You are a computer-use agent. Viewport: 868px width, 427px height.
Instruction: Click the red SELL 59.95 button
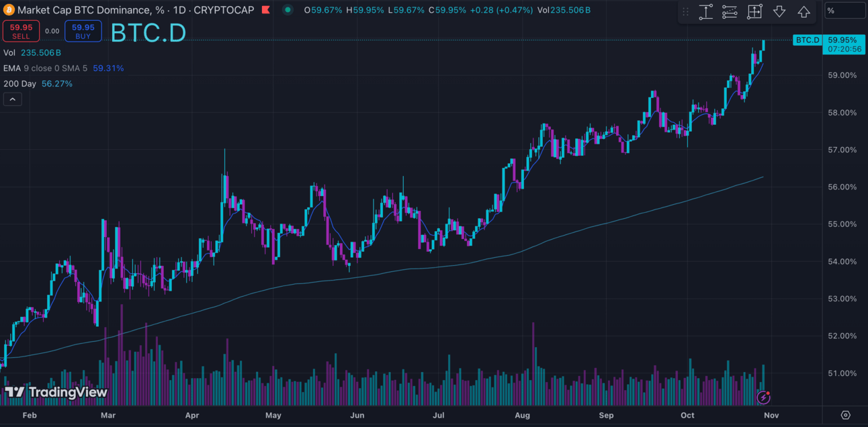click(21, 32)
